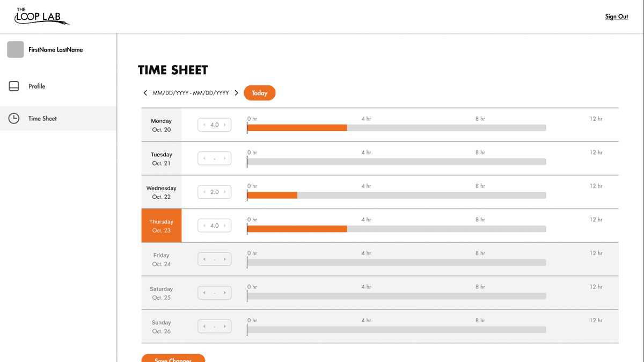This screenshot has width=644, height=362.
Task: Click Wednesday's hours bar
Action: point(272,196)
